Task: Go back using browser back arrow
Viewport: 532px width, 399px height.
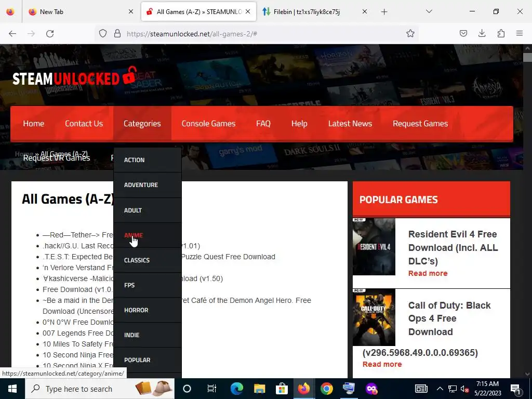Action: click(x=12, y=34)
